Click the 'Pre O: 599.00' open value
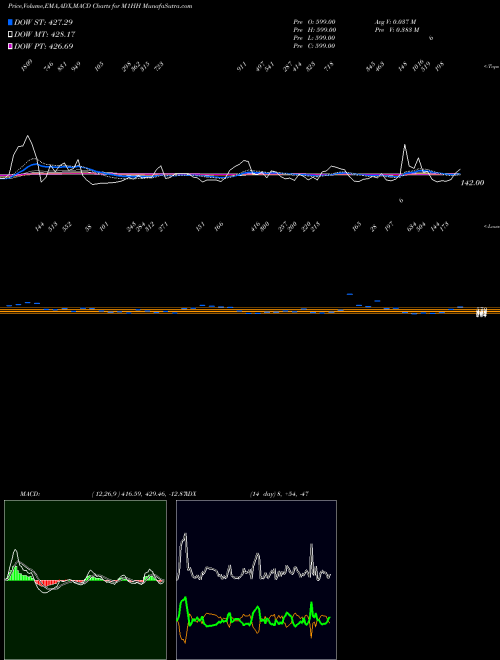 pyautogui.click(x=314, y=22)
